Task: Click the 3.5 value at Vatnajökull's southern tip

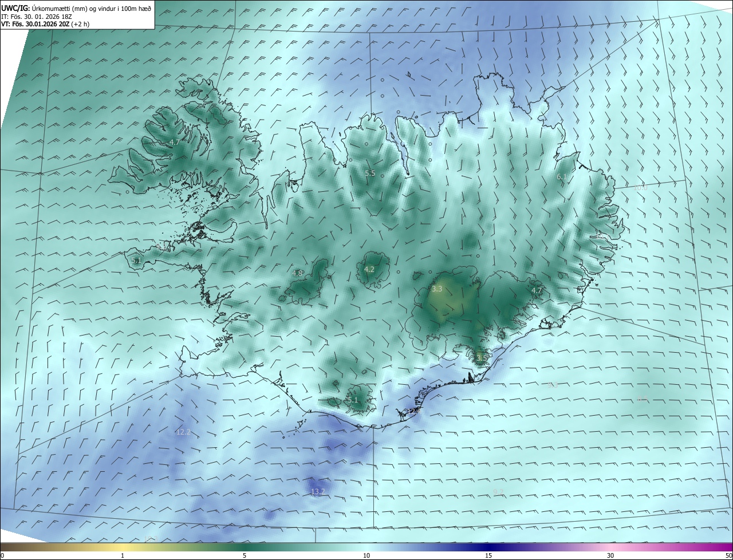Action: 482,358
